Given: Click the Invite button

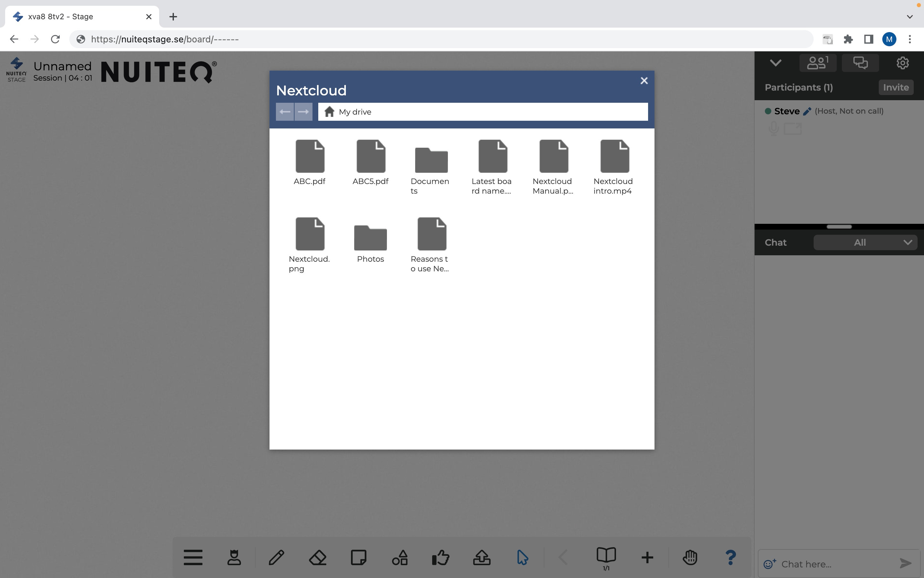Looking at the screenshot, I should coord(896,87).
